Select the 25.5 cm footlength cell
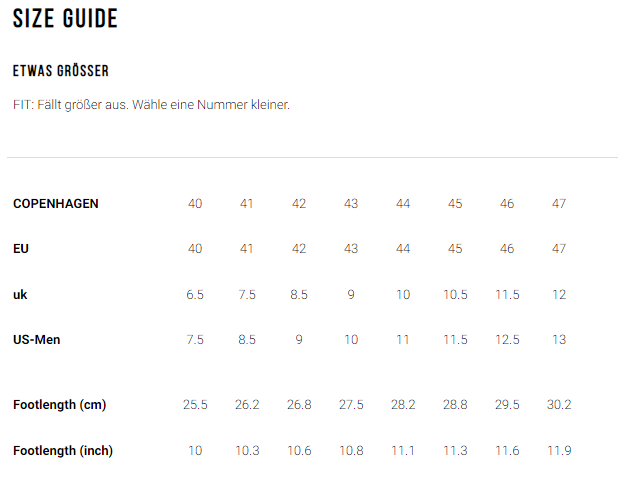Screen dimensions: 625x480 coord(195,405)
